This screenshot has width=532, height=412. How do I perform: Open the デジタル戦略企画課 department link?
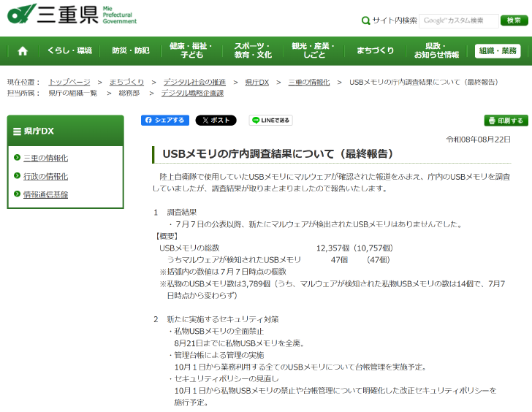pyautogui.click(x=192, y=93)
